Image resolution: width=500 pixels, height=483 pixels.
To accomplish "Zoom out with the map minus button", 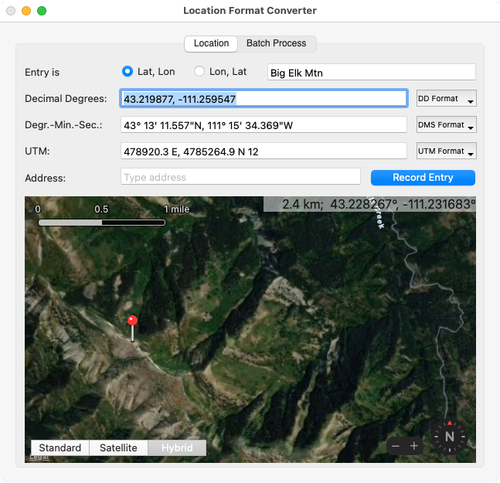I will [396, 446].
